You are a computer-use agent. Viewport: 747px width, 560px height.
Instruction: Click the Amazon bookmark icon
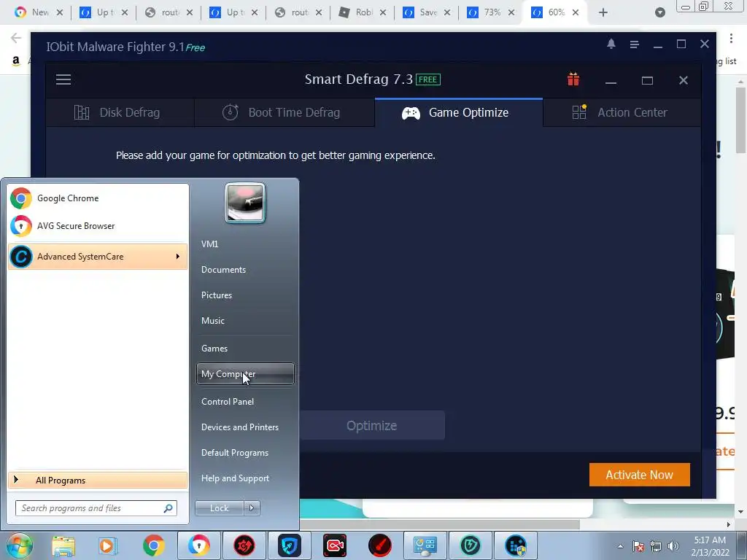(x=16, y=61)
